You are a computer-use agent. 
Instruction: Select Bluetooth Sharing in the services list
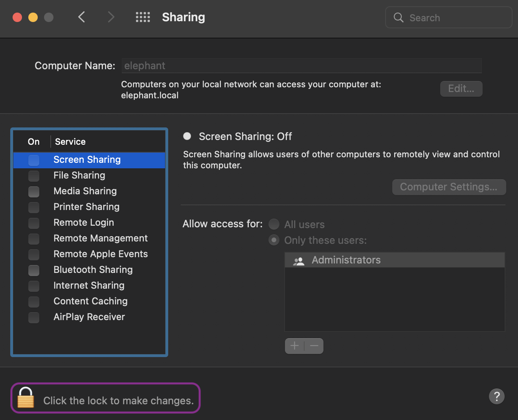tap(93, 270)
